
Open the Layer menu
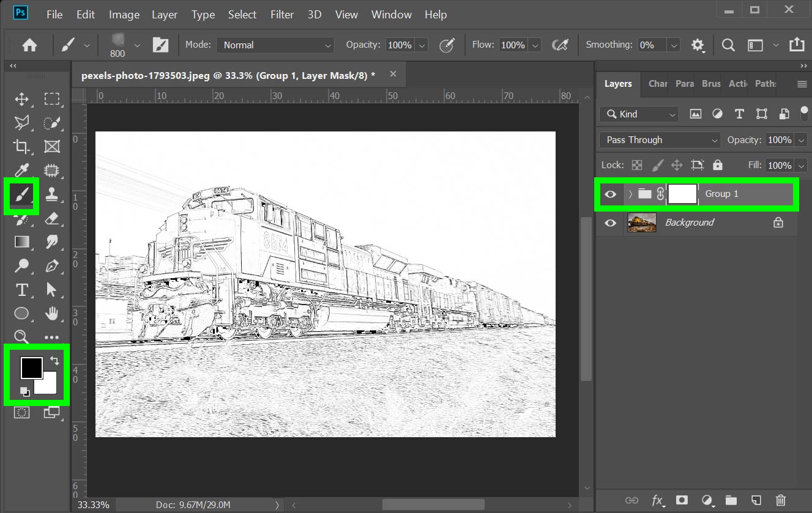tap(165, 14)
